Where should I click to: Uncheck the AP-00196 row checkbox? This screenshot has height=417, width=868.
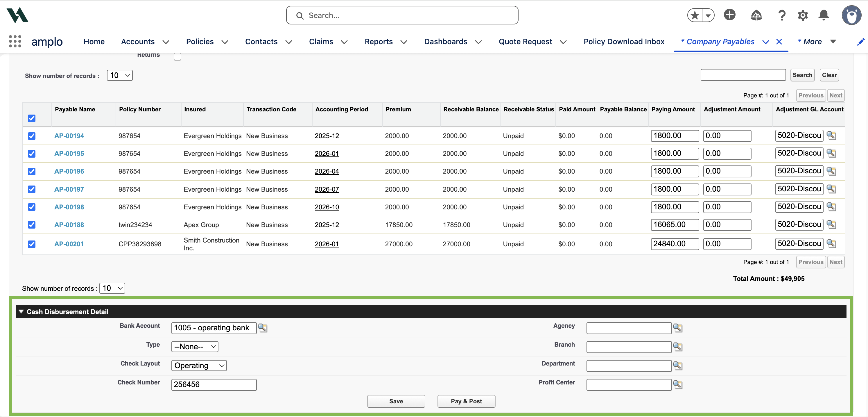(32, 171)
